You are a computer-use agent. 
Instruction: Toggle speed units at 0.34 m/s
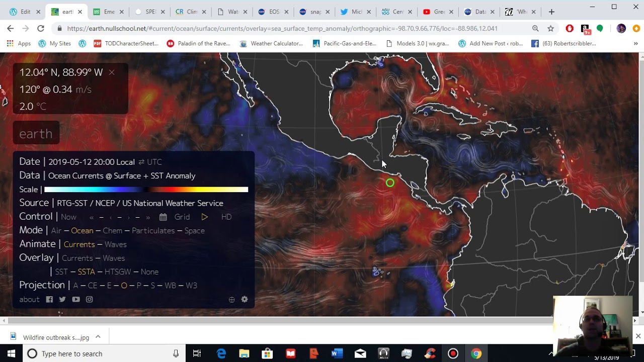pos(84,89)
